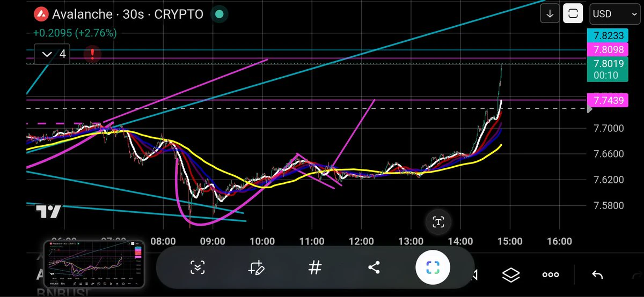Tap the down arrow button at top
The height and width of the screenshot is (297, 644).
tap(550, 14)
